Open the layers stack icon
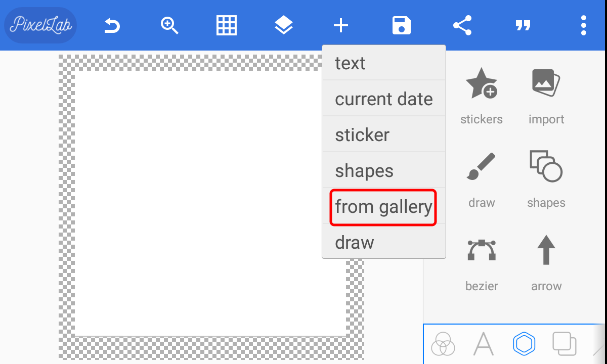Image resolution: width=607 pixels, height=364 pixels. click(x=284, y=25)
